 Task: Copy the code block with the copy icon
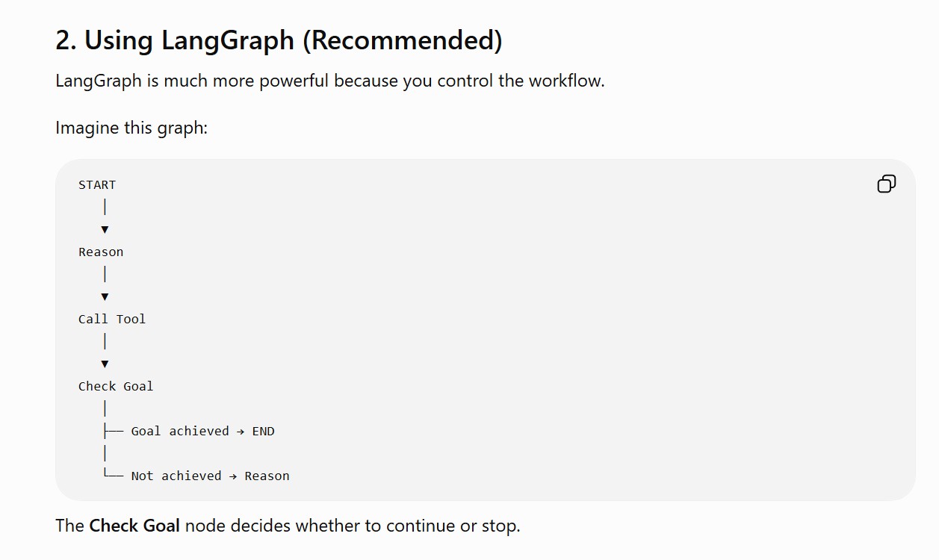coord(887,184)
